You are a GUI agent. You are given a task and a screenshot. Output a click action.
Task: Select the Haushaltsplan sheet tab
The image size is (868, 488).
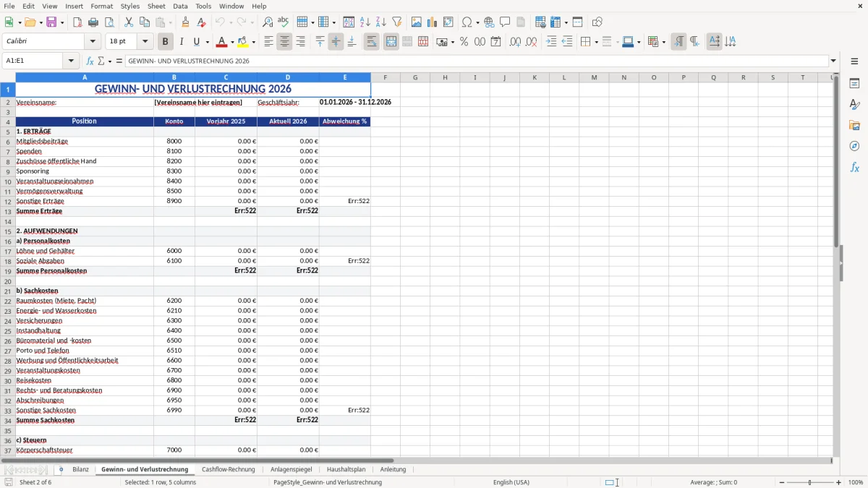(346, 469)
